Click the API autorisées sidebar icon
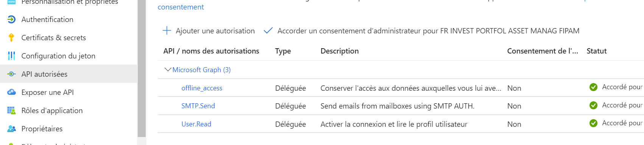644x145 pixels. [11, 74]
